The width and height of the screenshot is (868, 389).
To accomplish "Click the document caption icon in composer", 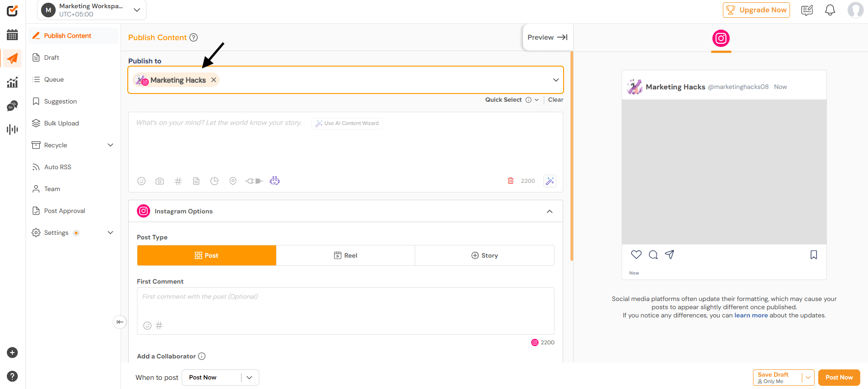I will [x=196, y=181].
